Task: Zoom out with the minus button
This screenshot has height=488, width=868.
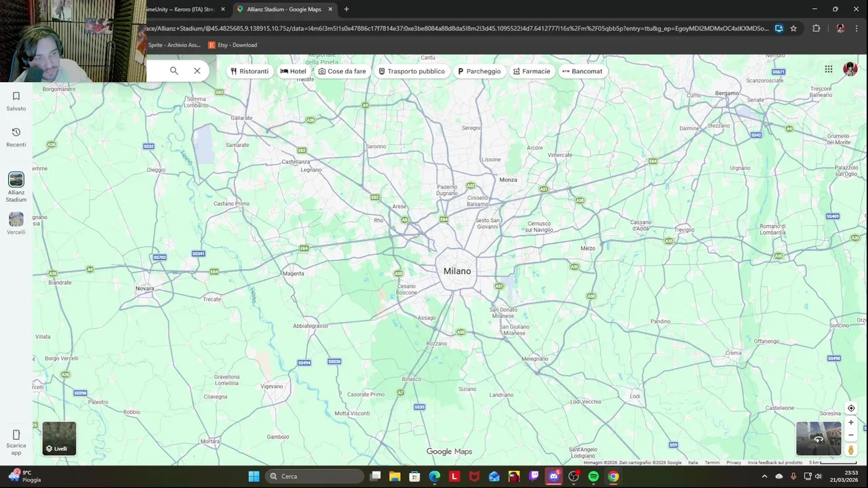Action: [x=851, y=435]
